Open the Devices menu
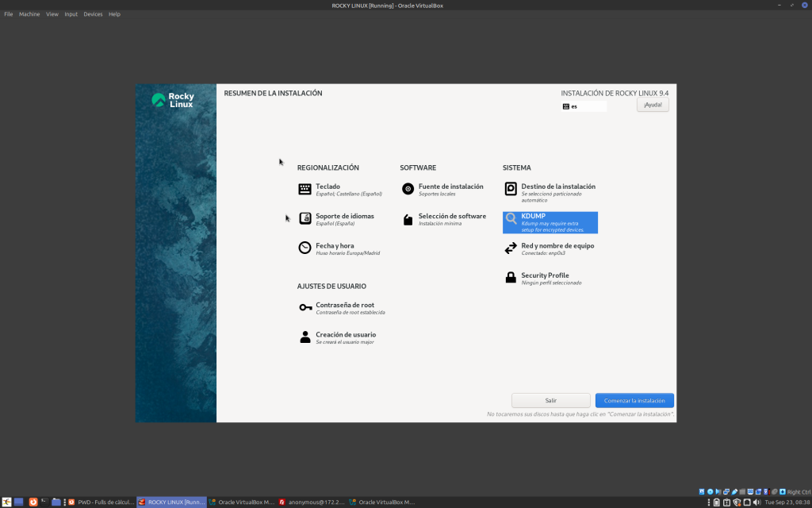812x508 pixels. pyautogui.click(x=93, y=14)
